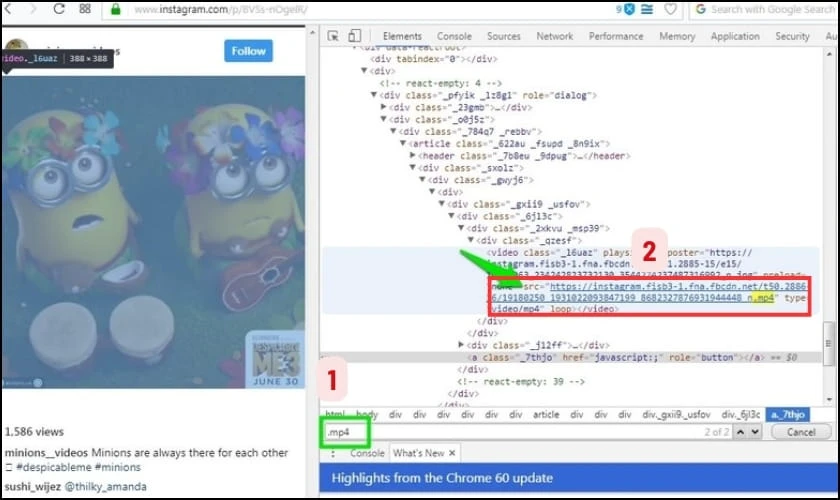This screenshot has height=500, width=840.
Task: Open the drawer three-dot menu icon
Action: click(x=333, y=453)
